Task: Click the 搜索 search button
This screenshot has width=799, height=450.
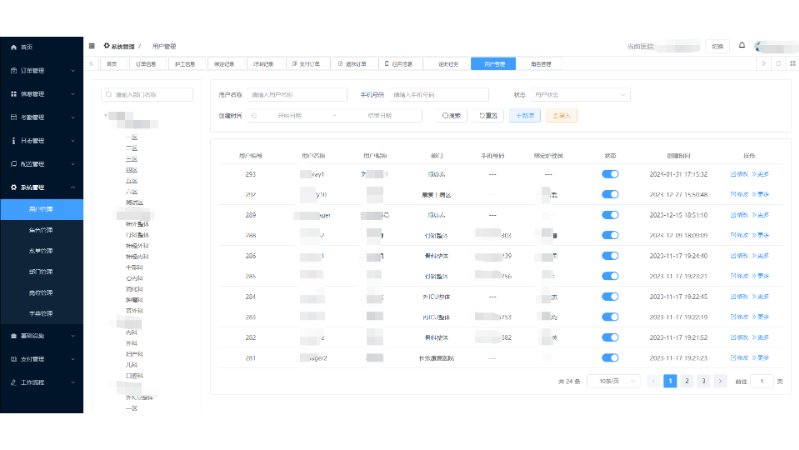Action: (x=451, y=116)
